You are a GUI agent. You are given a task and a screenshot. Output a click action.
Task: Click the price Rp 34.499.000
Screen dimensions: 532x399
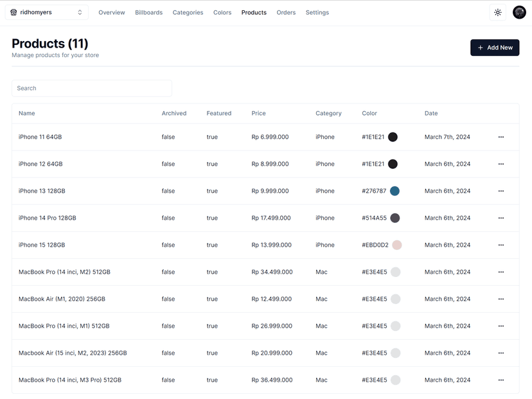[272, 272]
